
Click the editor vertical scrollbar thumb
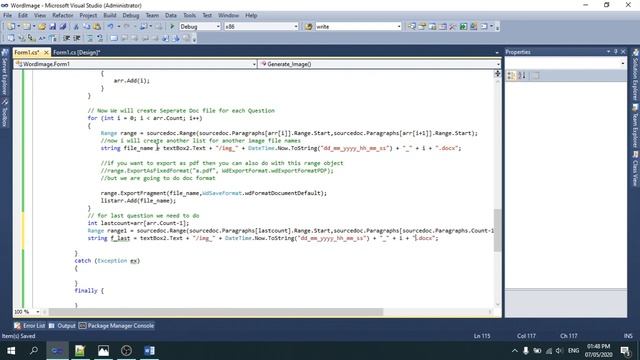pyautogui.click(x=497, y=230)
